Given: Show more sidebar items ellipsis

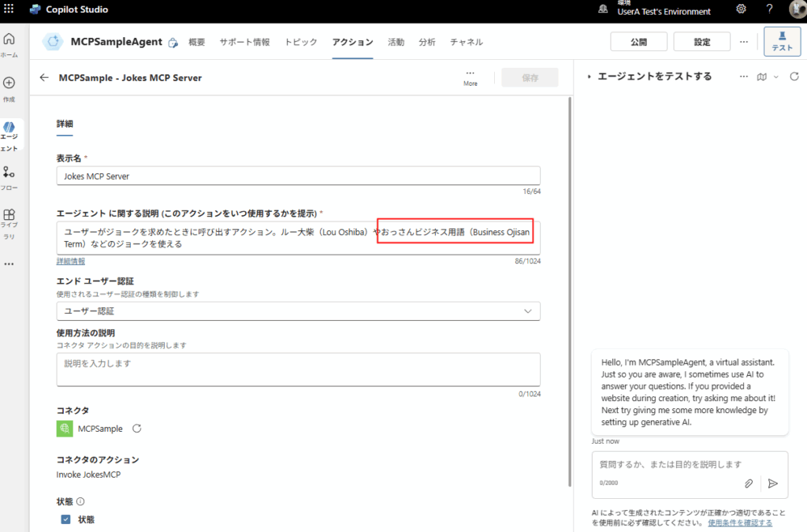Looking at the screenshot, I should coord(9,264).
